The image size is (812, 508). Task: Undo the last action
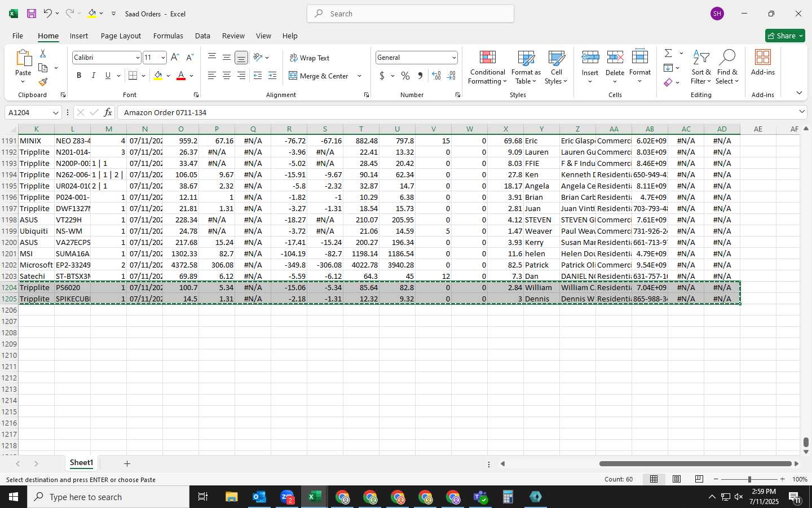48,14
